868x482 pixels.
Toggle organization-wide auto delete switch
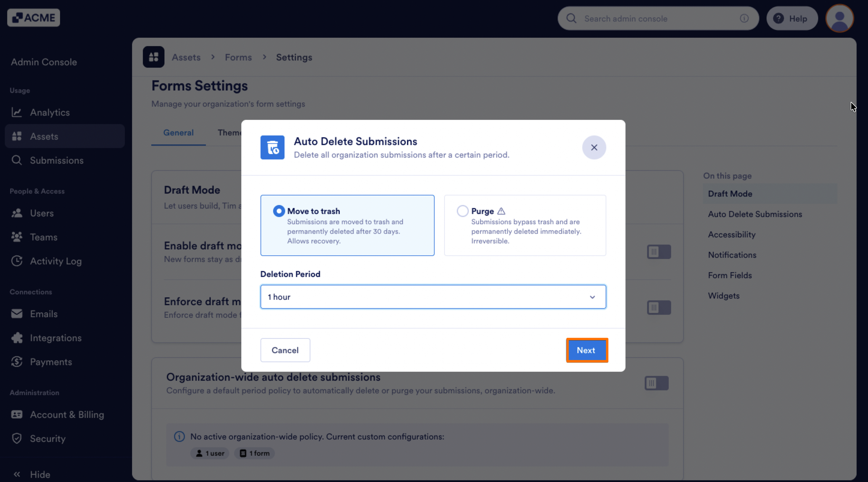pyautogui.click(x=656, y=383)
